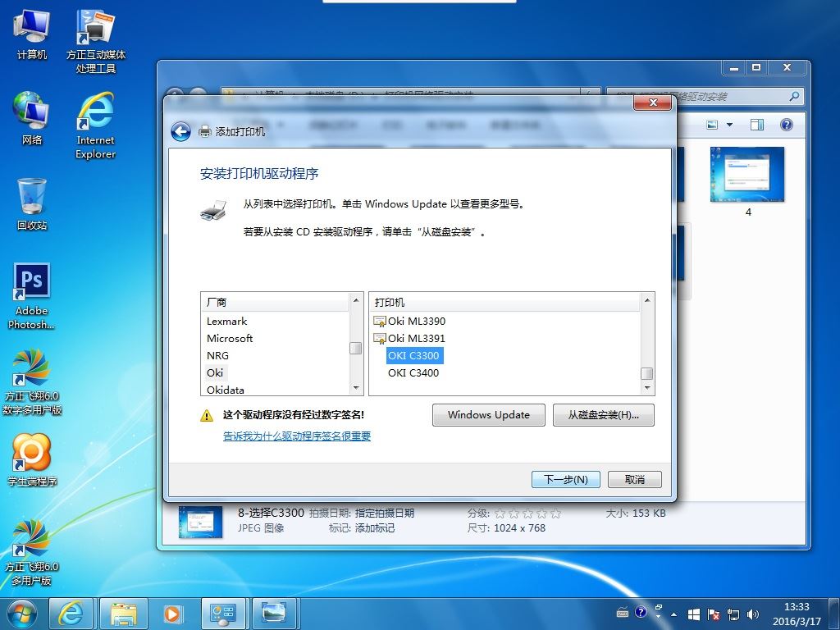Click the printer list scroll up arrow
Viewport: 840px width, 630px height.
(647, 300)
